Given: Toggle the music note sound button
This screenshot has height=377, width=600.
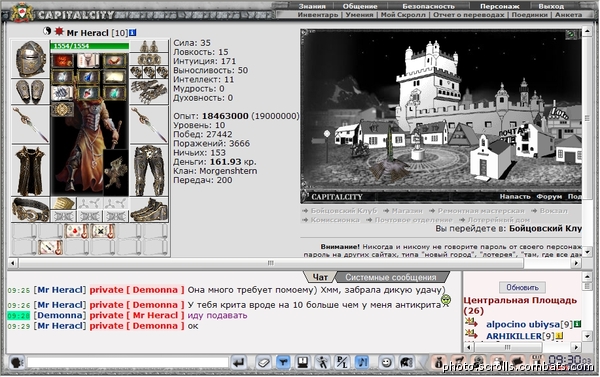Looking at the screenshot, I should coord(362,362).
